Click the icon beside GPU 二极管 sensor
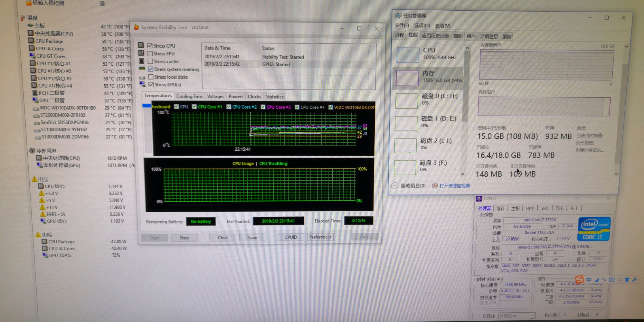This screenshot has height=322, width=644. coord(35,100)
